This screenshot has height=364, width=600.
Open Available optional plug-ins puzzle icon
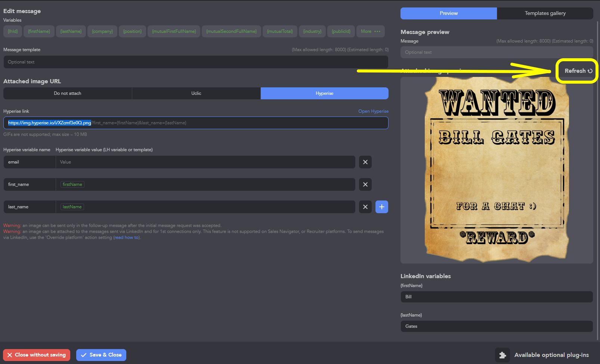502,355
